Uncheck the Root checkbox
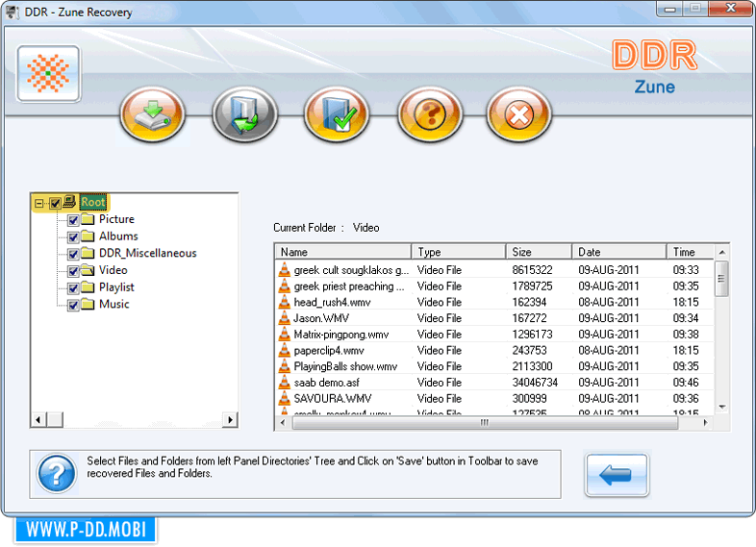This screenshot has width=756, height=547. [55, 203]
